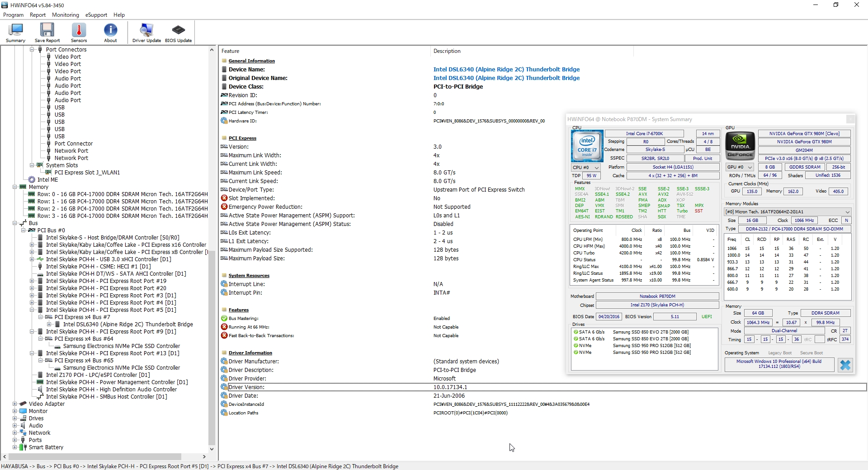The height and width of the screenshot is (470, 868).
Task: Open the CPU #0 selector dropdown
Action: (585, 167)
